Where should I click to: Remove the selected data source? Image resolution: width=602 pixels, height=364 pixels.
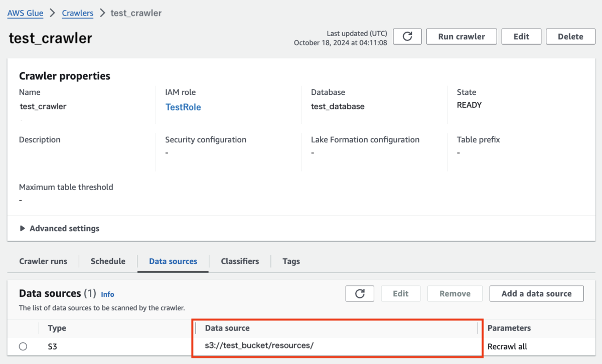point(455,293)
